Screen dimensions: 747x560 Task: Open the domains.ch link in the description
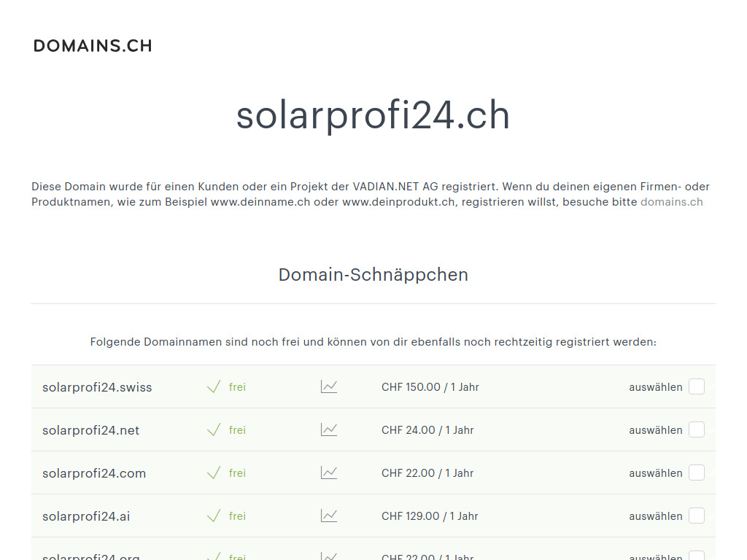tap(671, 202)
